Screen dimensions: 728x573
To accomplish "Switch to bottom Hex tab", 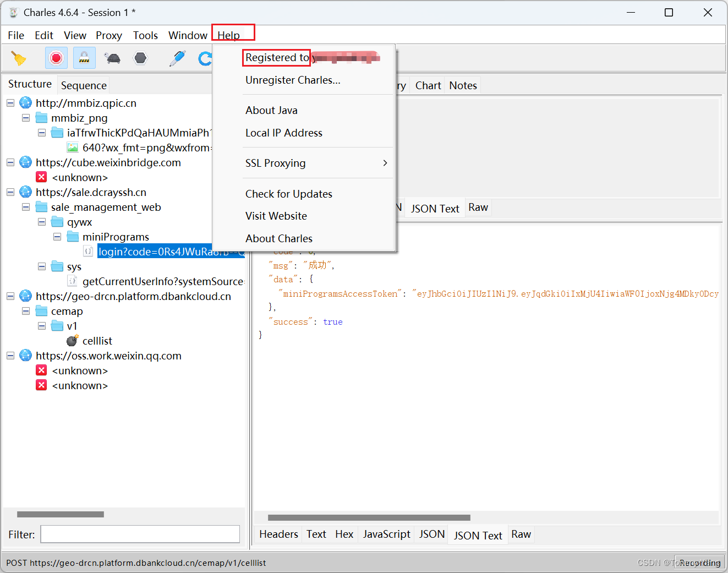I will 344,534.
